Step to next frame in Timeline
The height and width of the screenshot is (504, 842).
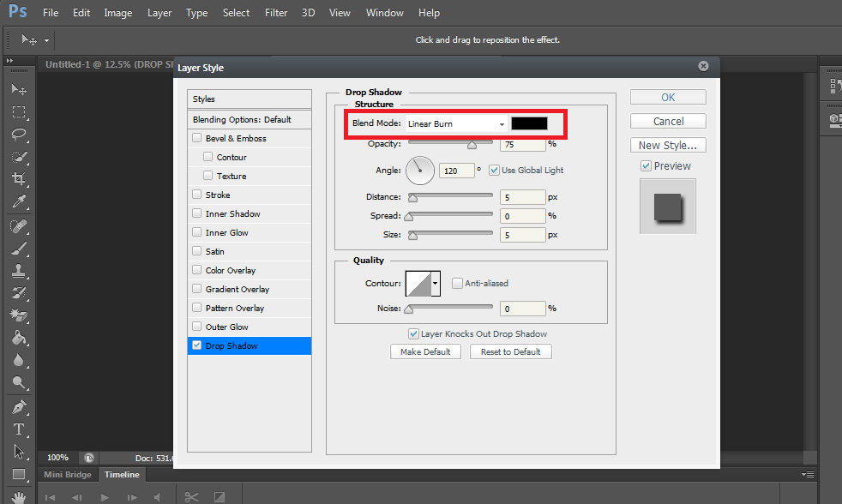[131, 497]
